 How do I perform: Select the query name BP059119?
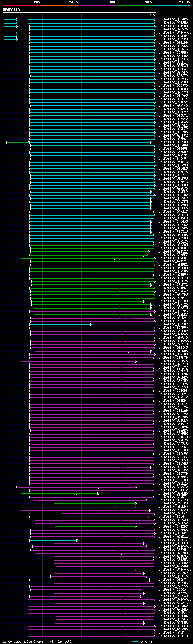click(x=11, y=10)
